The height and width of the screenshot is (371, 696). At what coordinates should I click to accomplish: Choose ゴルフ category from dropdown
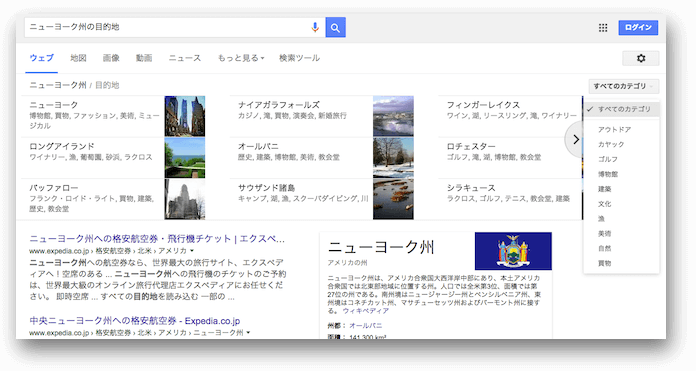click(x=608, y=159)
